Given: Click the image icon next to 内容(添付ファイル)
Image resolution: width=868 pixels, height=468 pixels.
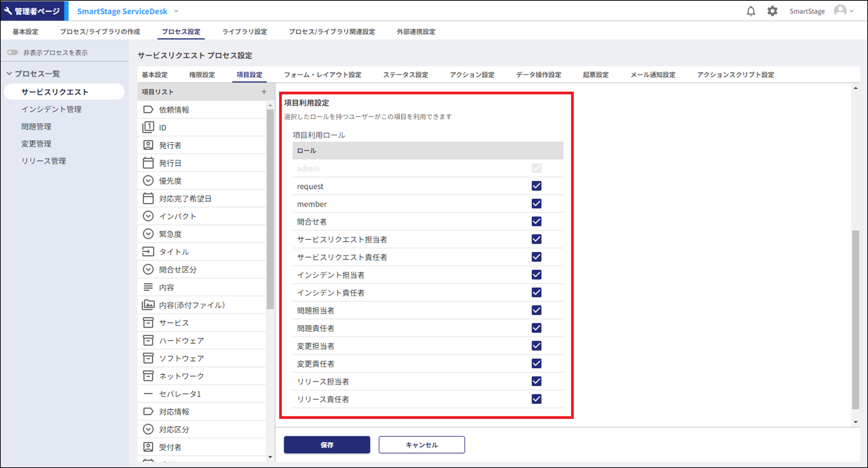Looking at the screenshot, I should click(148, 305).
